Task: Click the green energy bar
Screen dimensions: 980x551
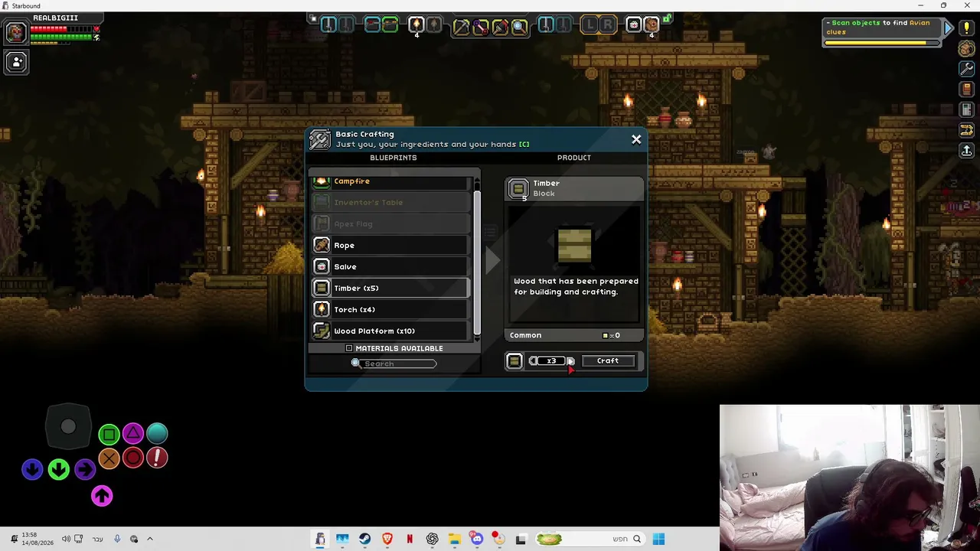Action: coord(61,37)
